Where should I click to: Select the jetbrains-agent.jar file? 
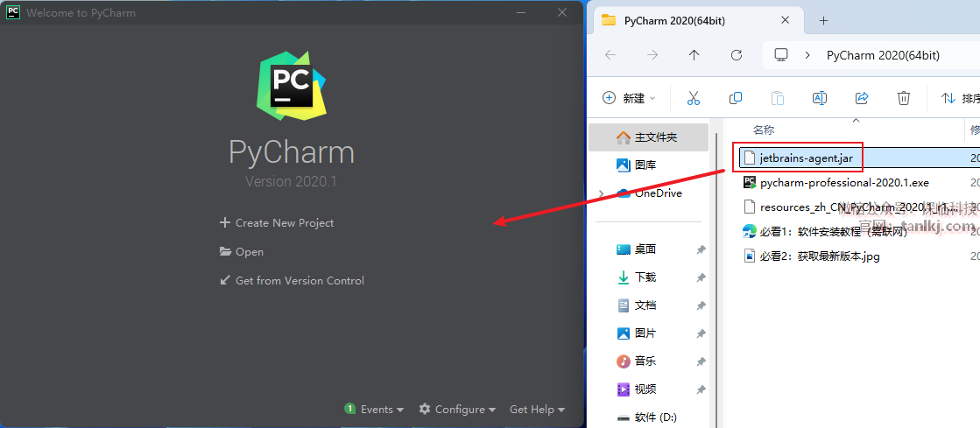click(x=806, y=158)
